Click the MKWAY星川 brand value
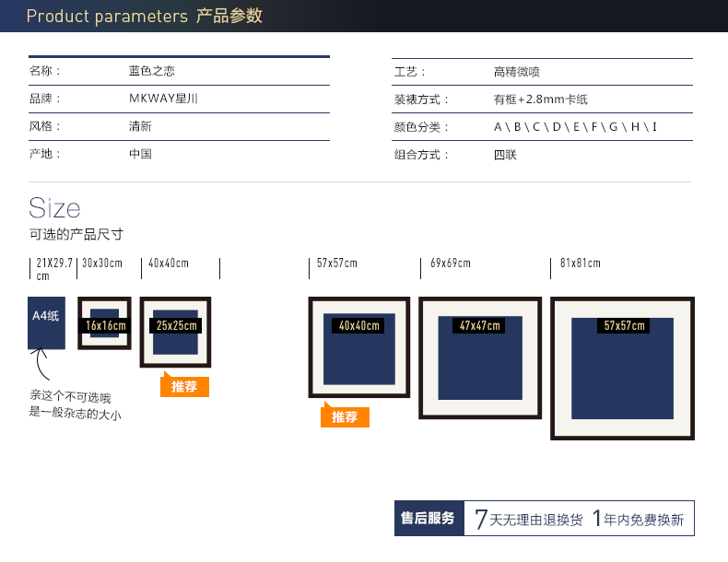Screen dimensions: 728x562 (163, 99)
